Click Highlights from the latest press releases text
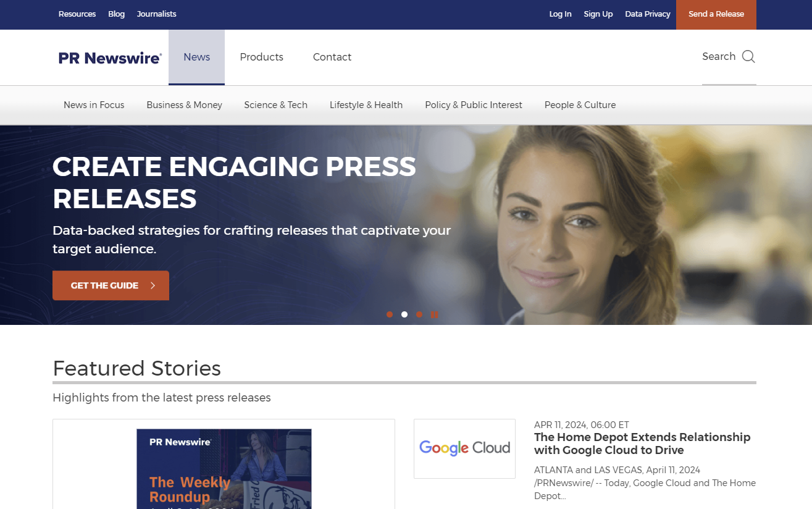 tap(162, 398)
